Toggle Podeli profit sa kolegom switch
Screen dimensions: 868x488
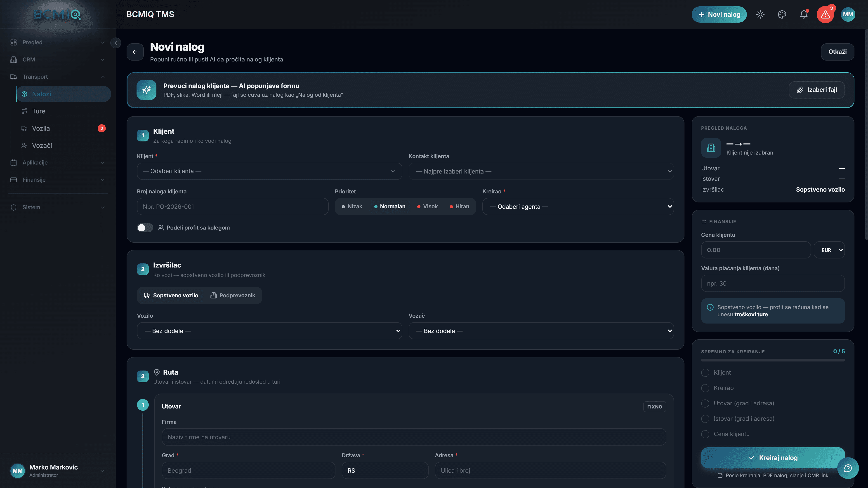coord(145,228)
